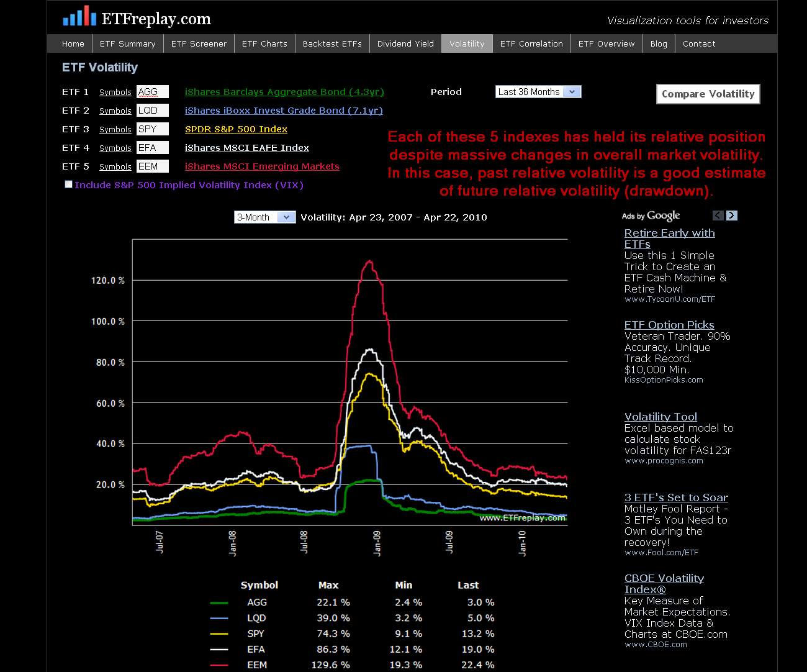The height and width of the screenshot is (672, 807).
Task: Open the Period dropdown showing Last 36 Months
Action: pyautogui.click(x=538, y=92)
